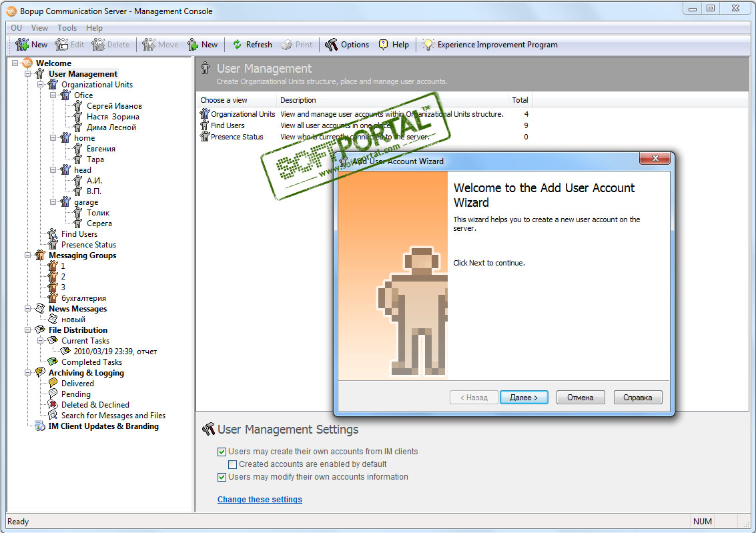Open Help from the toolbar

click(x=394, y=45)
